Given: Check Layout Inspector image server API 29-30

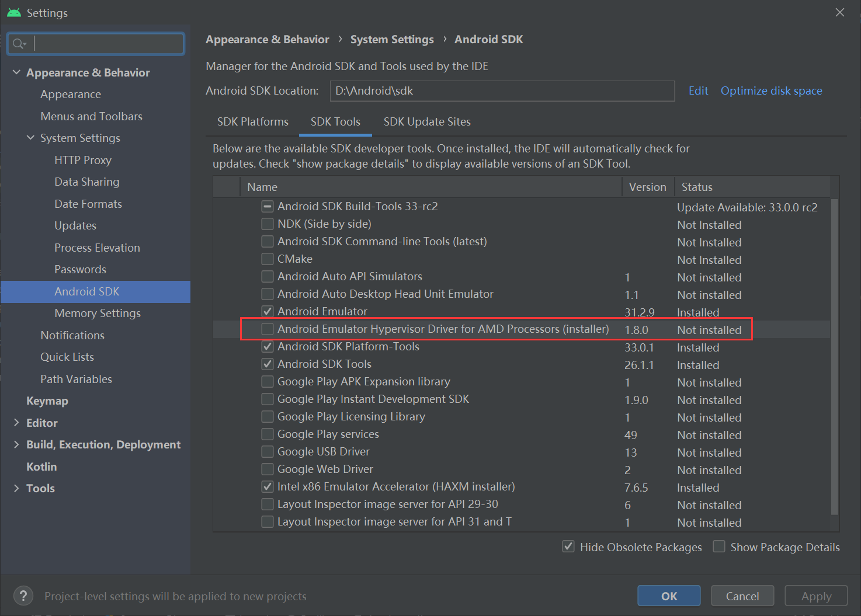Looking at the screenshot, I should pos(268,504).
